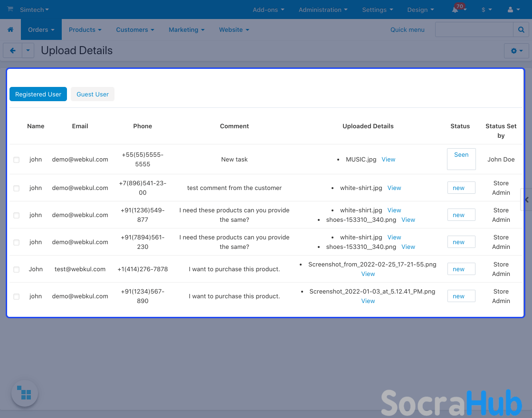This screenshot has height=418, width=532.
Task: Click the home icon in navigation bar
Action: (10, 29)
